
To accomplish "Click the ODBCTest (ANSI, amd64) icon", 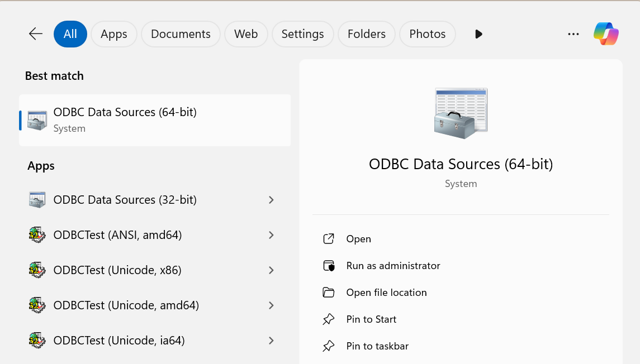I will [37, 234].
